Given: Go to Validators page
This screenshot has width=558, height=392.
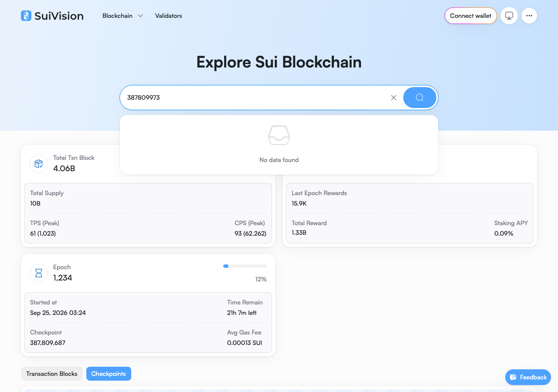Looking at the screenshot, I should [169, 16].
